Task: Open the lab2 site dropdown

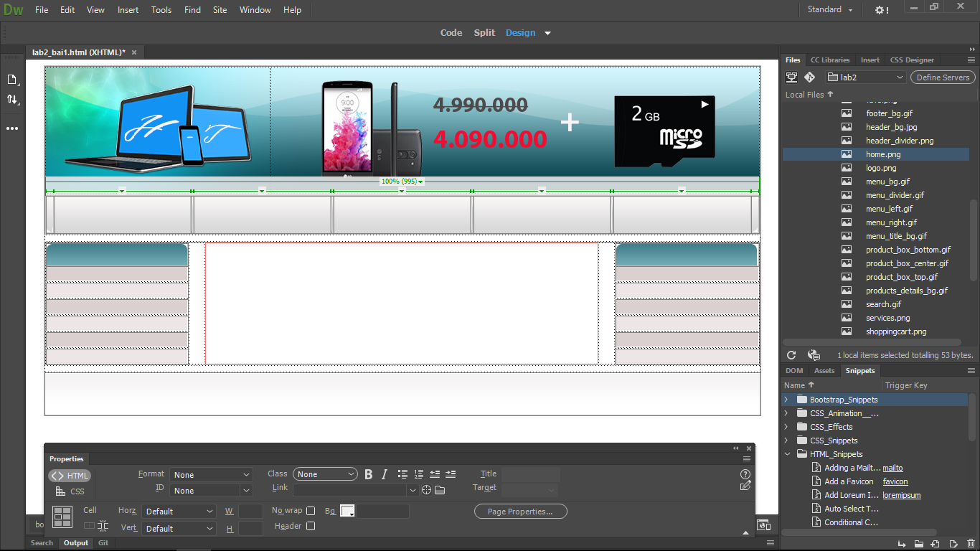Action: click(866, 77)
